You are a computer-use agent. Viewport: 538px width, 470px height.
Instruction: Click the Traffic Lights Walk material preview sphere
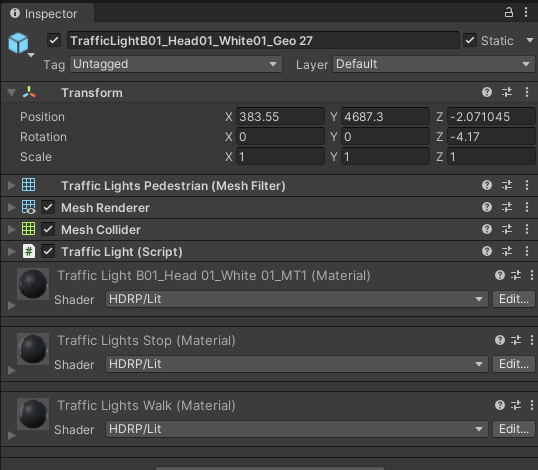tap(33, 414)
